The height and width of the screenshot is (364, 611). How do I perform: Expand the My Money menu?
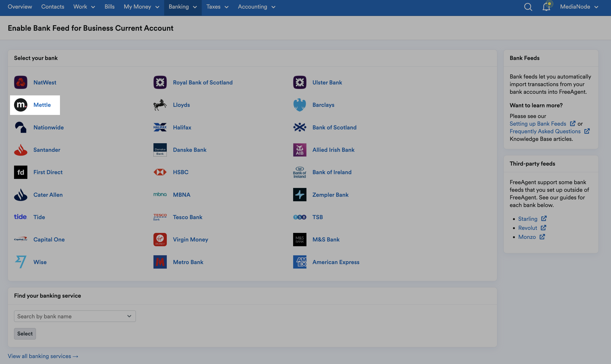(142, 7)
